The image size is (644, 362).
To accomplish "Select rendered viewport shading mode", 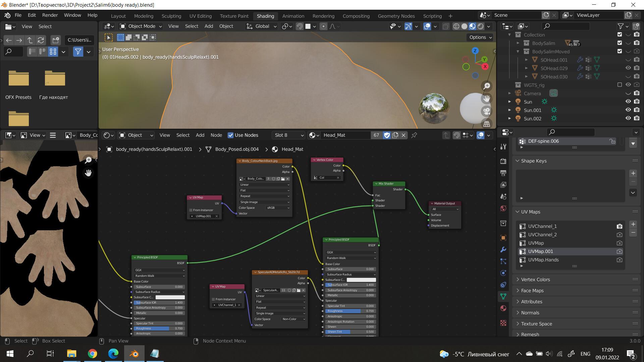I will pyautogui.click(x=481, y=26).
